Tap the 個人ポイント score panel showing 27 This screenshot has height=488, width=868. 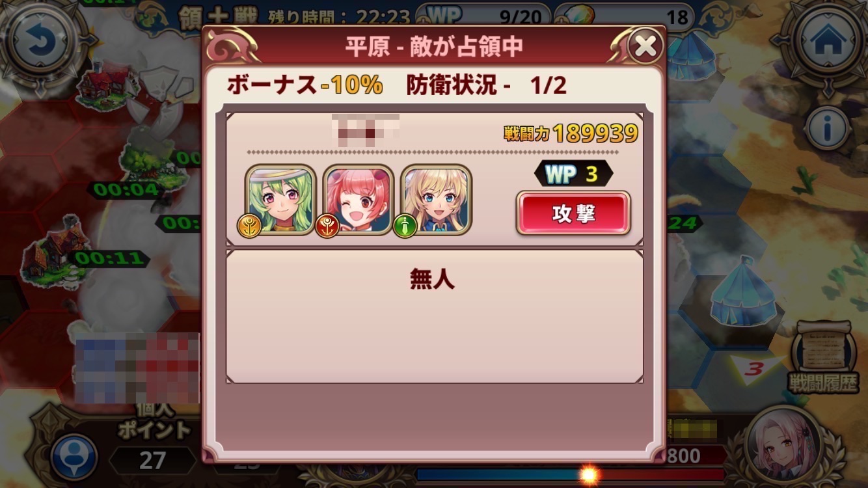(152, 442)
